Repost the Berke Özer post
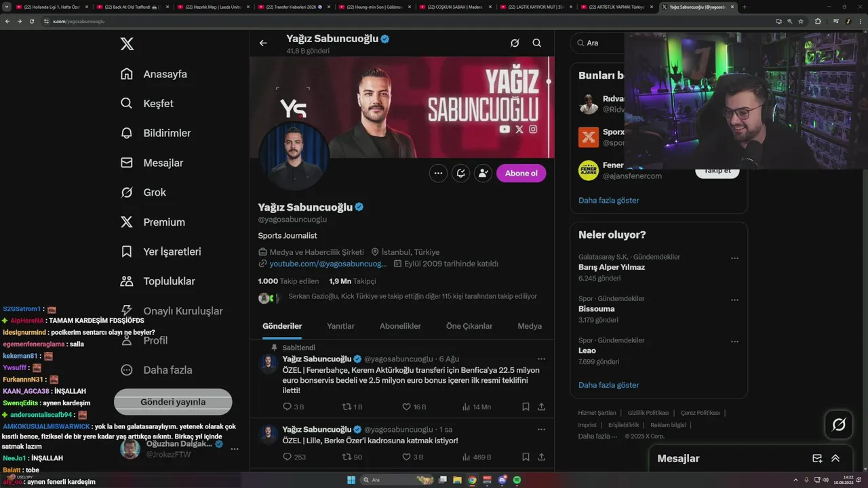 coord(352,457)
